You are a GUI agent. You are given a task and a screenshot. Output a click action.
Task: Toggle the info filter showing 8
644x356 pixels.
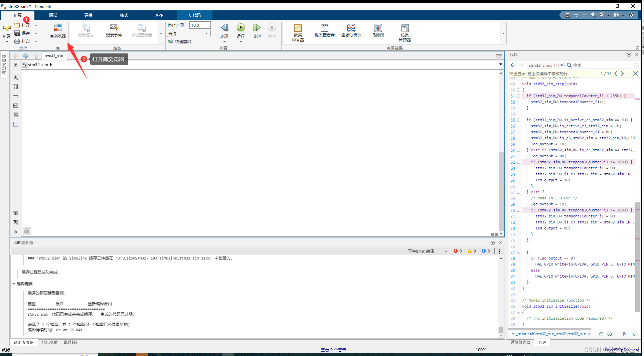point(486,251)
